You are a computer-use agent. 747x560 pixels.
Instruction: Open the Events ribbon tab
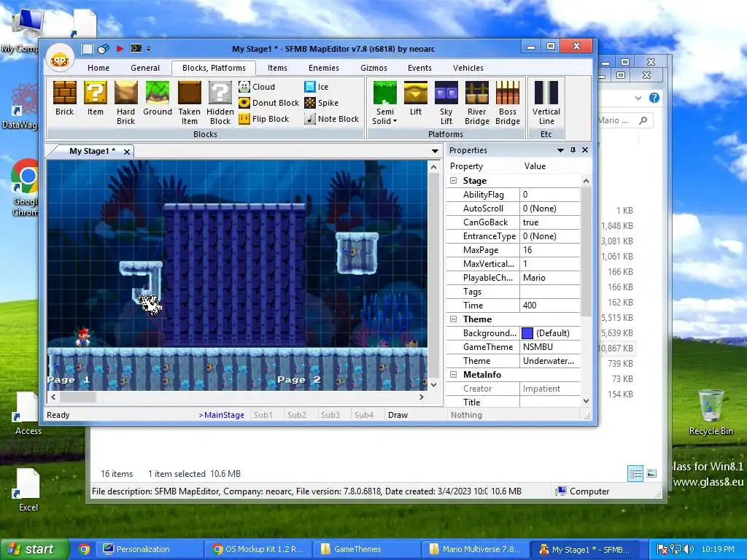pyautogui.click(x=419, y=68)
